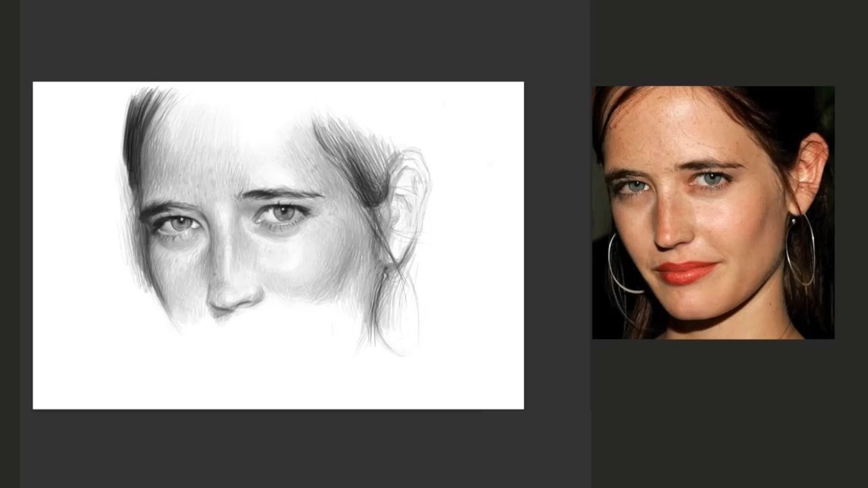The width and height of the screenshot is (868, 488).
Task: Click the dark hair strokes at sketch top-left
Action: click(x=142, y=122)
